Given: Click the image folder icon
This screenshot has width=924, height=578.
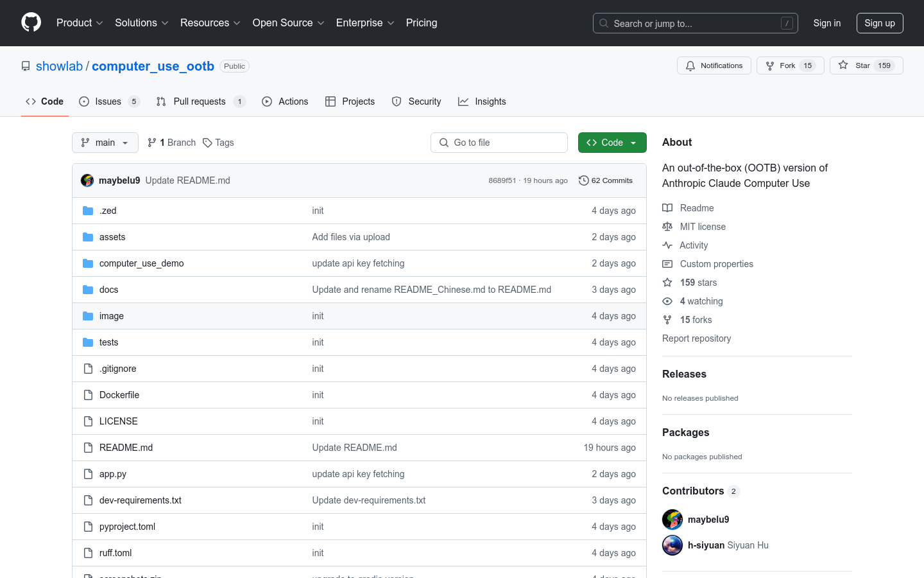Looking at the screenshot, I should [88, 316].
